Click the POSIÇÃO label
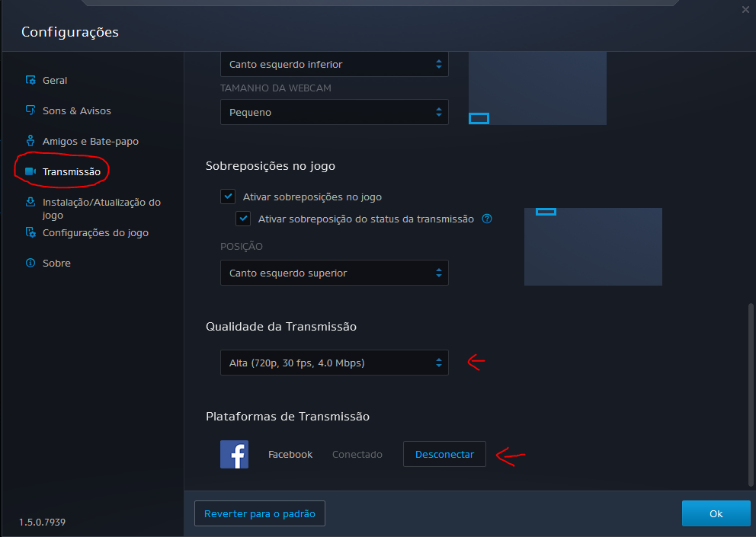Image resolution: width=756 pixels, height=537 pixels. pyautogui.click(x=242, y=246)
